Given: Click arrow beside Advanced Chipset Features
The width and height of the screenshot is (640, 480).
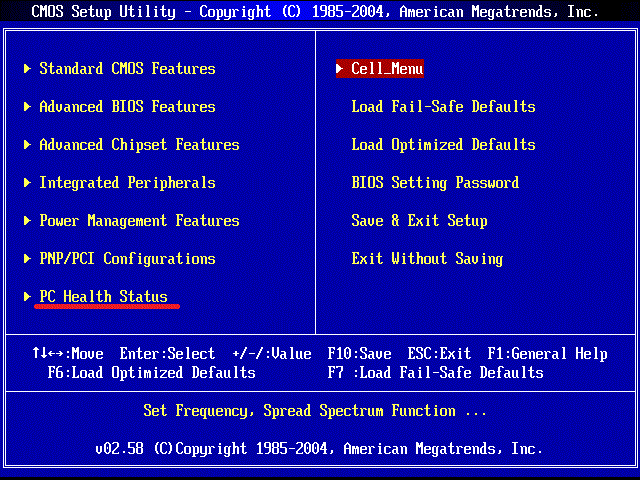Looking at the screenshot, I should (x=27, y=144).
